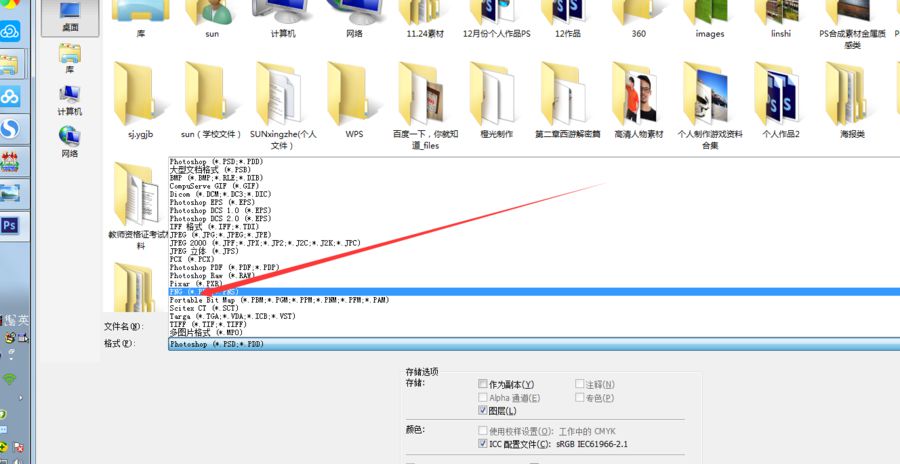Choose JPEG (*.JPG;*.JPEG;*.JPE) format

click(534, 235)
